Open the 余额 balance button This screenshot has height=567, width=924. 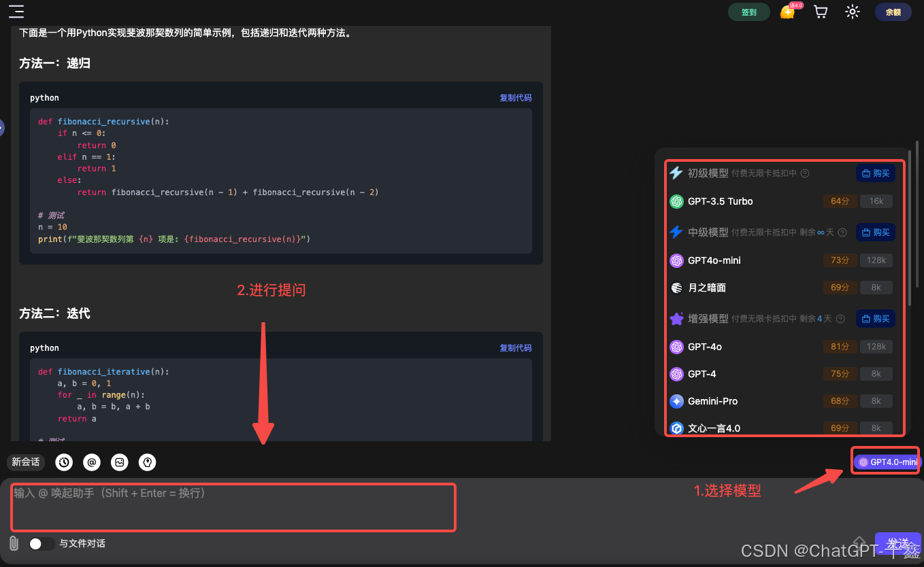click(893, 12)
